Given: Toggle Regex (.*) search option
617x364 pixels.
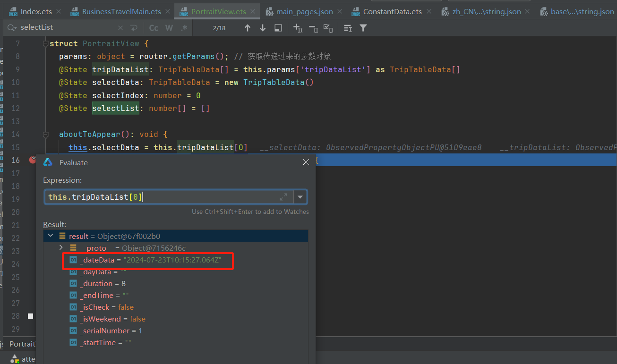Looking at the screenshot, I should tap(184, 28).
